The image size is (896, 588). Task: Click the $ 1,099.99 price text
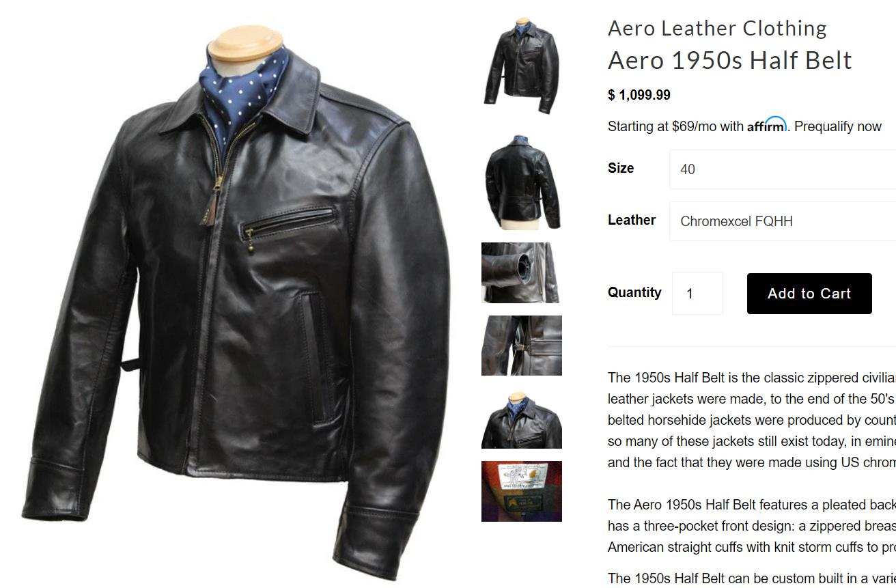click(x=639, y=95)
